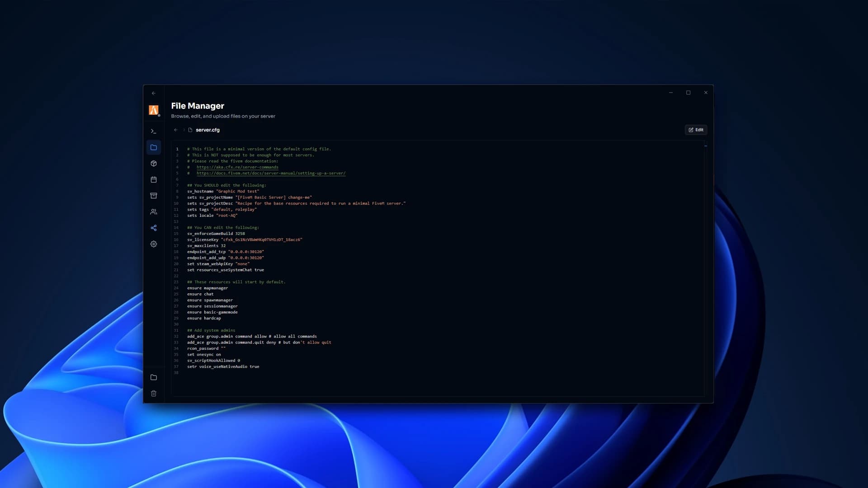Click the "## You CAN edit" comment line
Screen dimensions: 868x488
tap(223, 228)
